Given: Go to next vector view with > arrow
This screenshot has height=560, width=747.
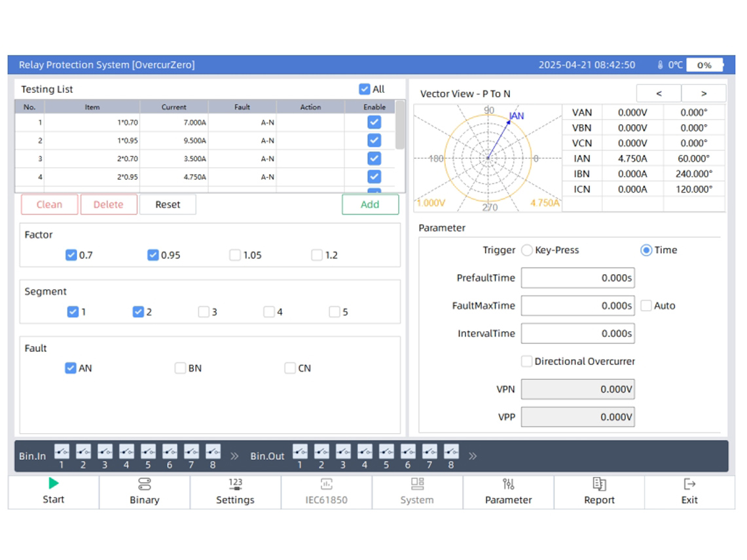Looking at the screenshot, I should 703,94.
